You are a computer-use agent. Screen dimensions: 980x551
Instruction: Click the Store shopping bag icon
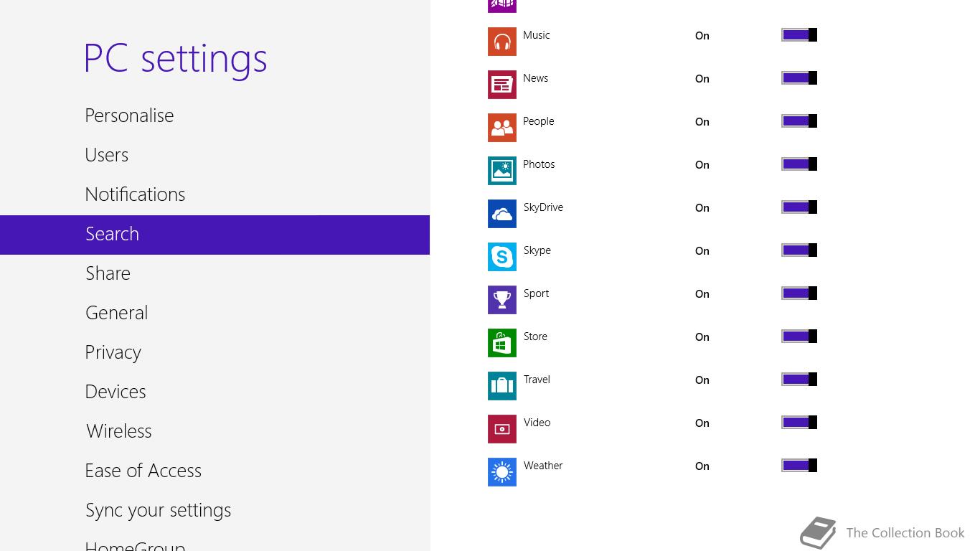pyautogui.click(x=502, y=343)
